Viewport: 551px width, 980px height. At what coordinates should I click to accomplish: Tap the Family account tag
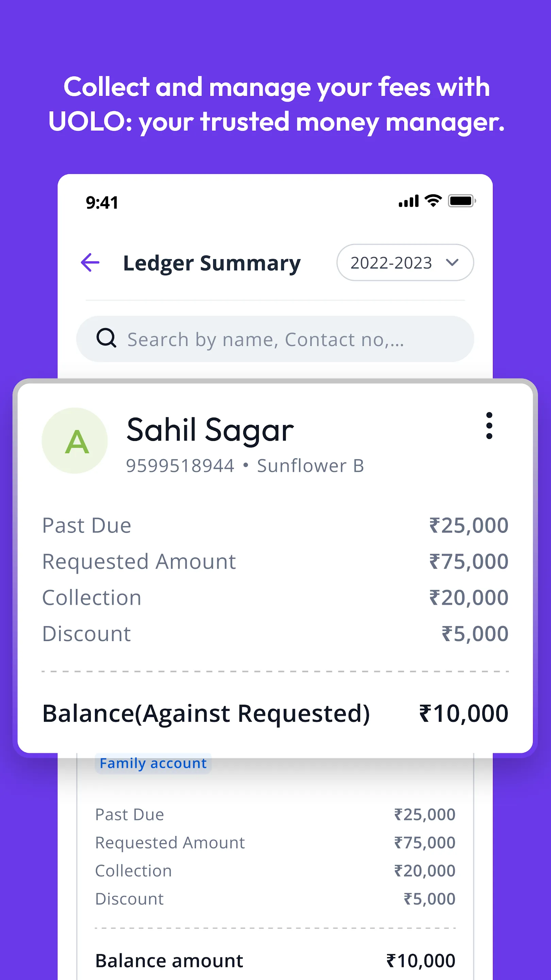point(153,763)
